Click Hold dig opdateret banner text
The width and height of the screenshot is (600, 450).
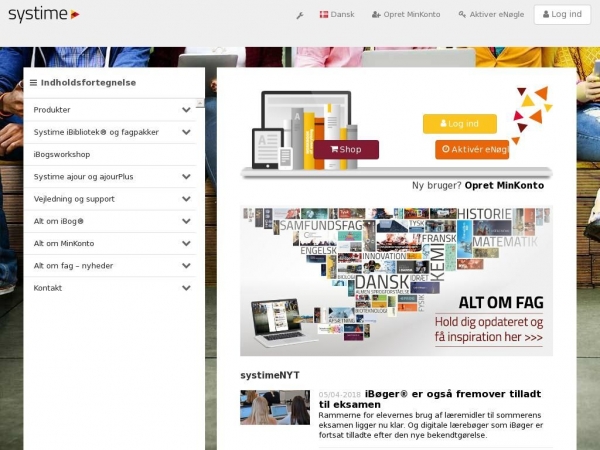pos(489,329)
